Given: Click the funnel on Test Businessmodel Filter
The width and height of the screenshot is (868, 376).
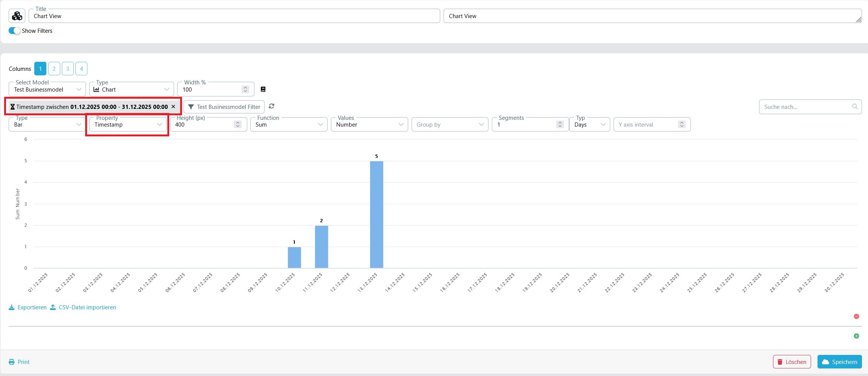Looking at the screenshot, I should [x=191, y=107].
